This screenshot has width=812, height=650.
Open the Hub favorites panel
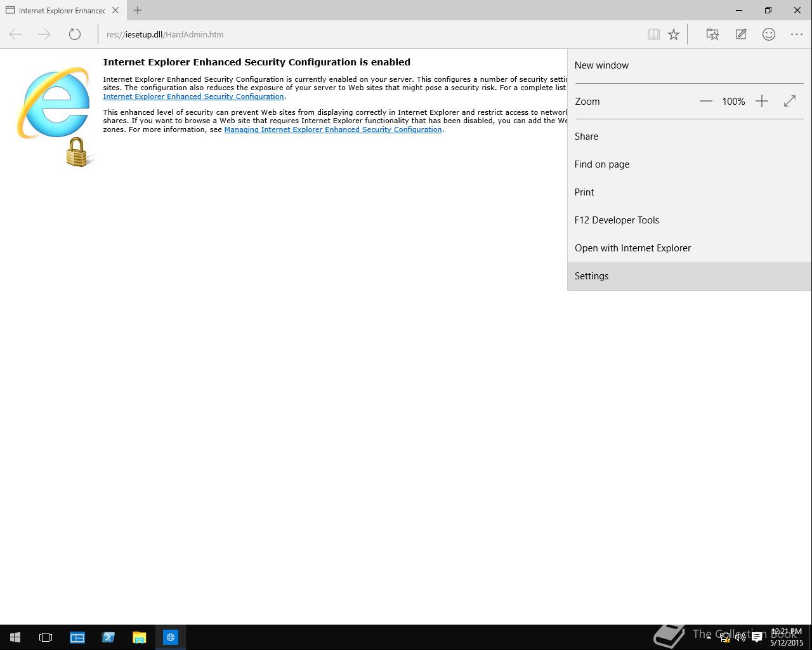pyautogui.click(x=712, y=34)
